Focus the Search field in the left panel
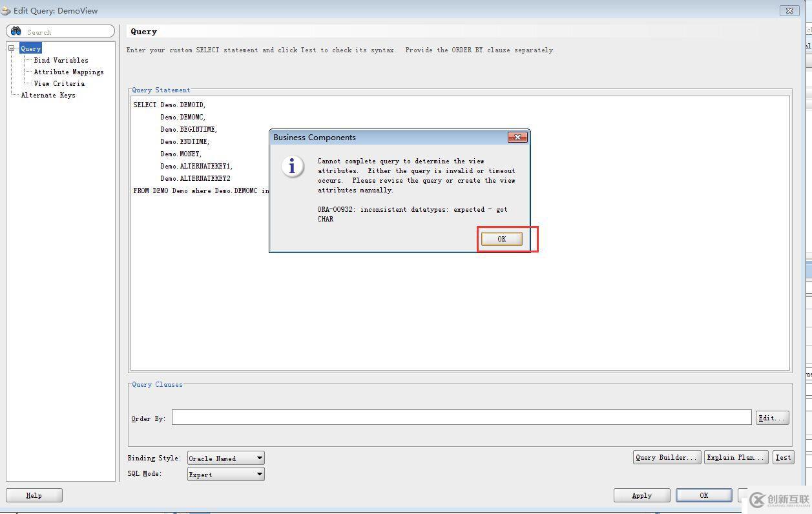The width and height of the screenshot is (812, 514). click(x=61, y=31)
